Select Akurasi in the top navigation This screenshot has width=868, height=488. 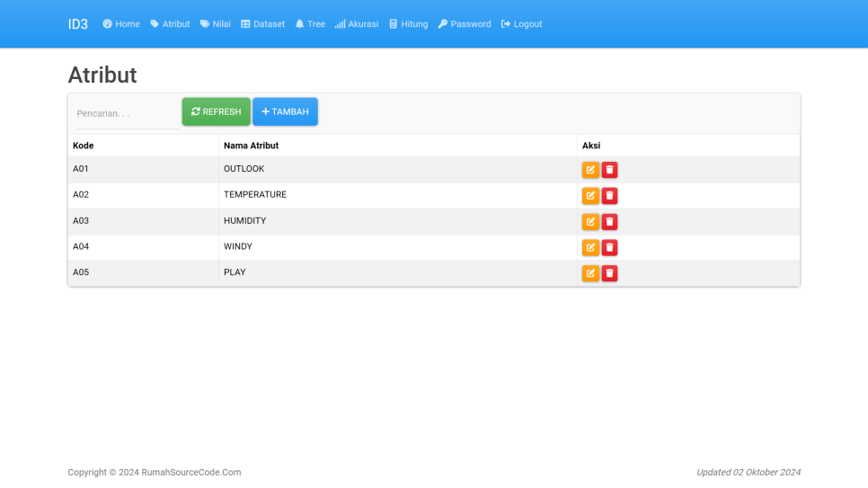click(x=357, y=24)
